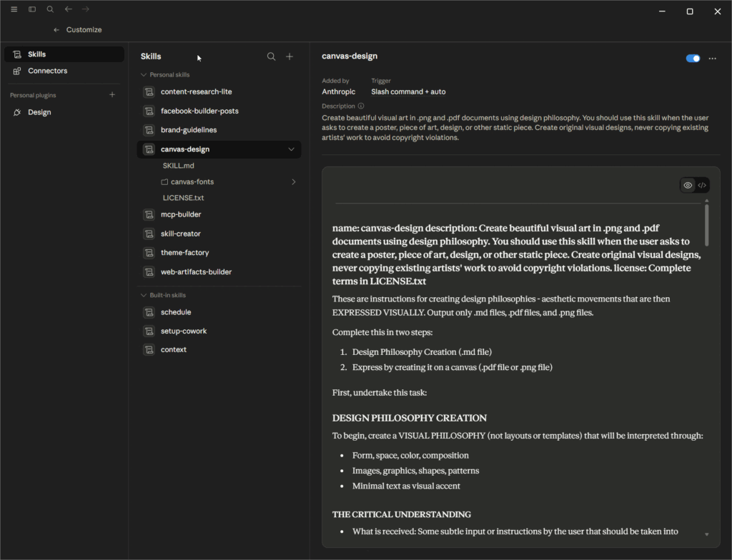Select the facebook-builder-posts skill
Screen dimensions: 732x560
pyautogui.click(x=219, y=111)
